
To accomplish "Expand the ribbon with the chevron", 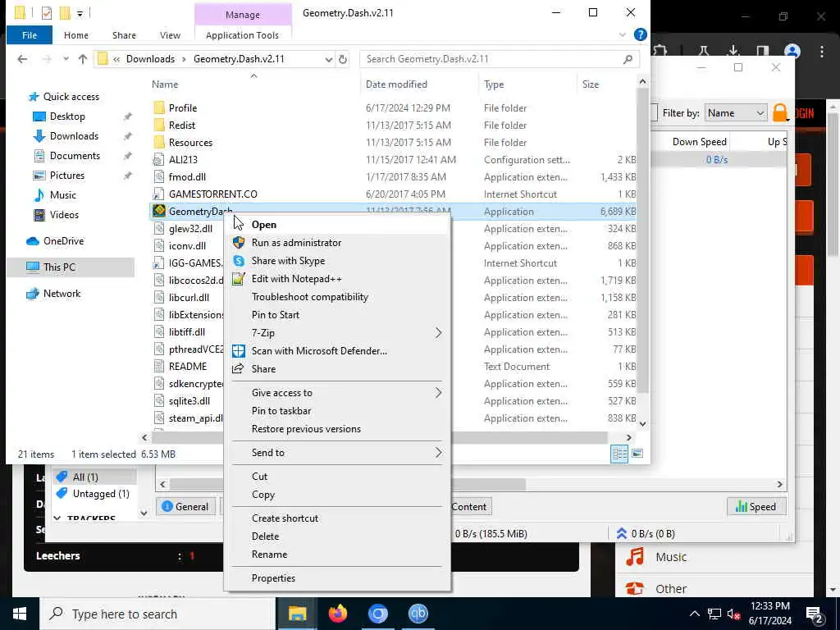I will [x=622, y=34].
